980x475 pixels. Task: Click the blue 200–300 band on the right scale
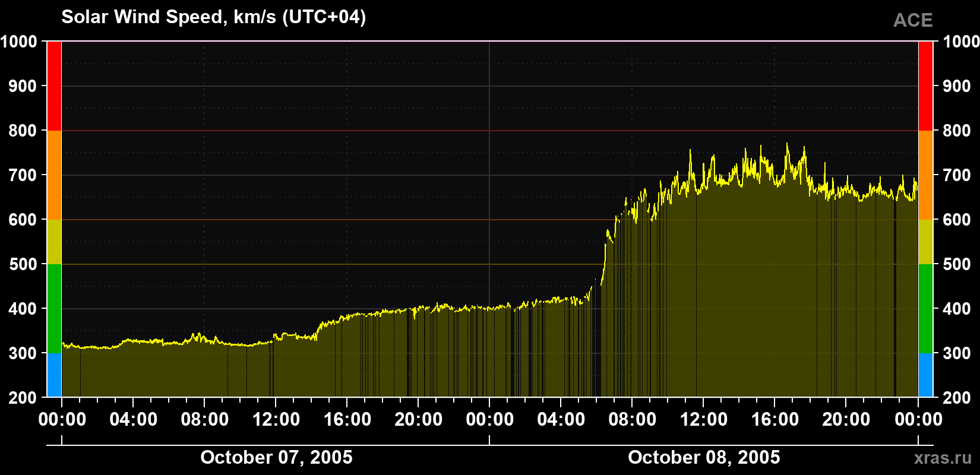coord(925,375)
